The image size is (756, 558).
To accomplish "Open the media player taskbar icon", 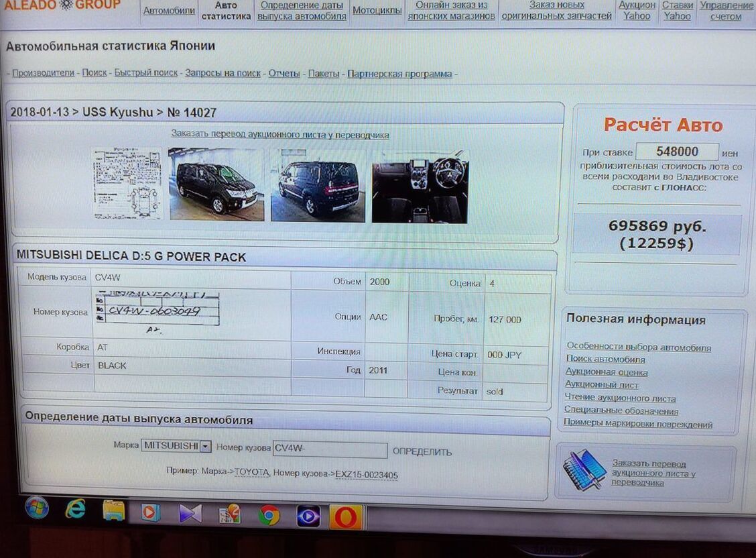I will tap(150, 512).
